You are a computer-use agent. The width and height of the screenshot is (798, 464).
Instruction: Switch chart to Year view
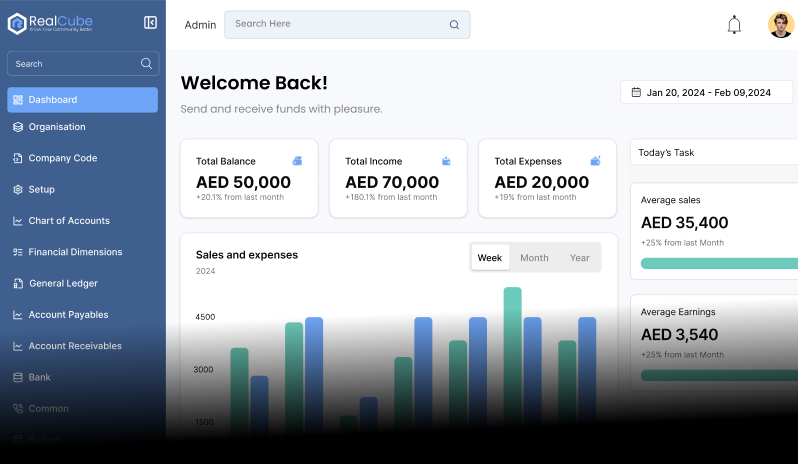click(580, 258)
